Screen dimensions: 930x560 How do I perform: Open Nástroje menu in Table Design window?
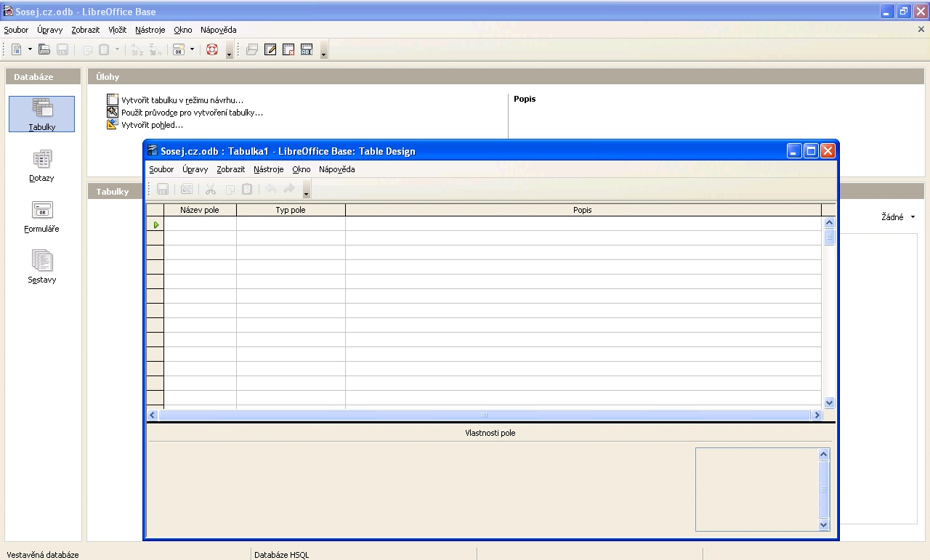[268, 169]
